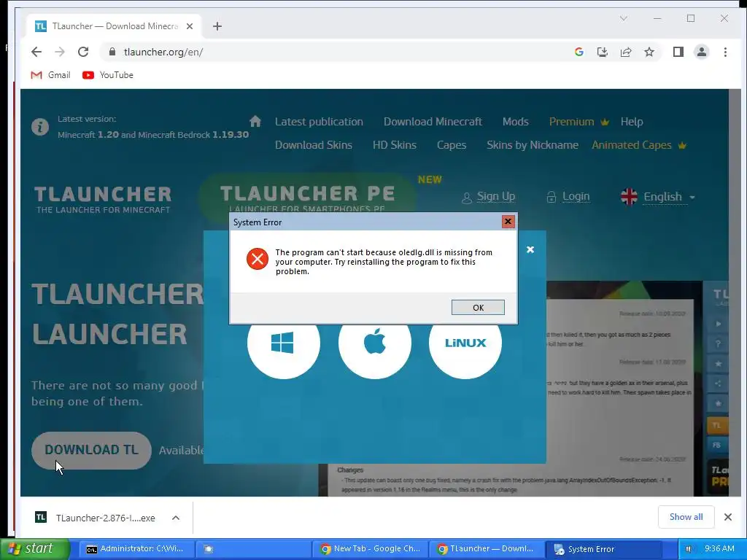Expand the tab search chevron

(x=623, y=18)
